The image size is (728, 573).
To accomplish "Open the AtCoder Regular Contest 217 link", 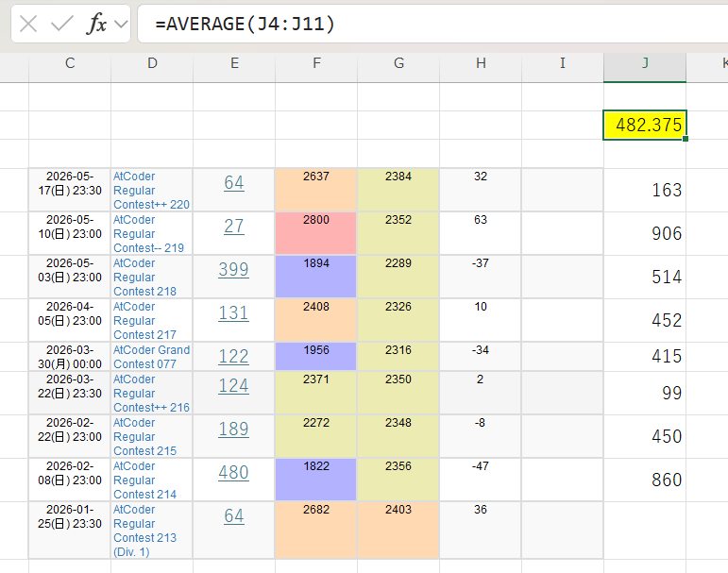I will pyautogui.click(x=144, y=320).
